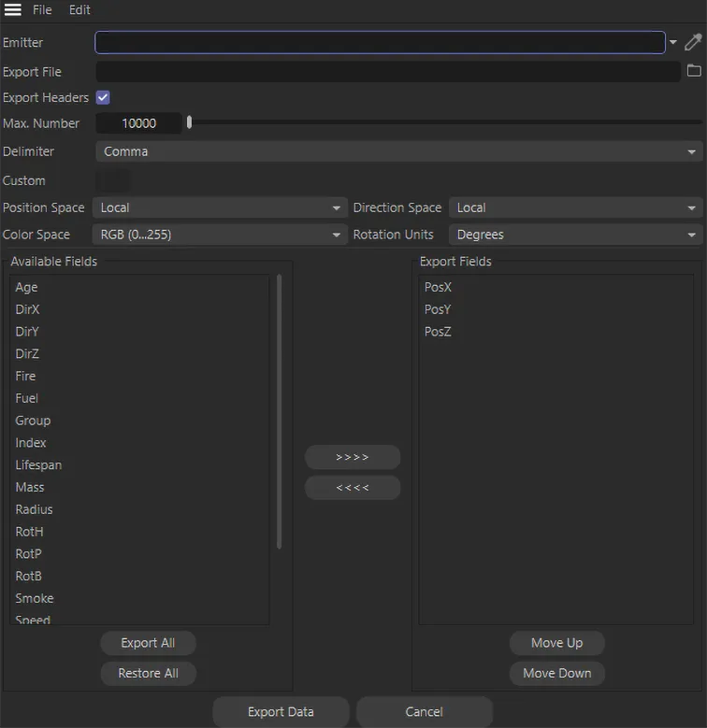Viewport: 707px width, 728px height.
Task: Click the Export File folder browse icon
Action: pos(694,71)
